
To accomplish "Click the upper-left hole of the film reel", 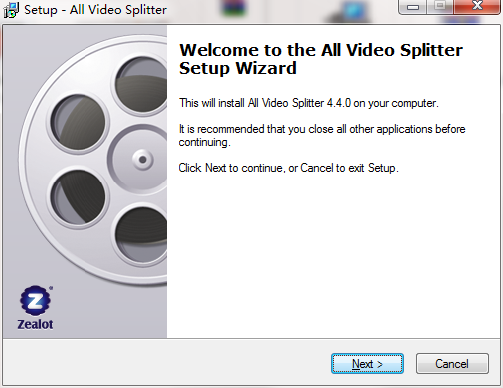I will click(78, 123).
